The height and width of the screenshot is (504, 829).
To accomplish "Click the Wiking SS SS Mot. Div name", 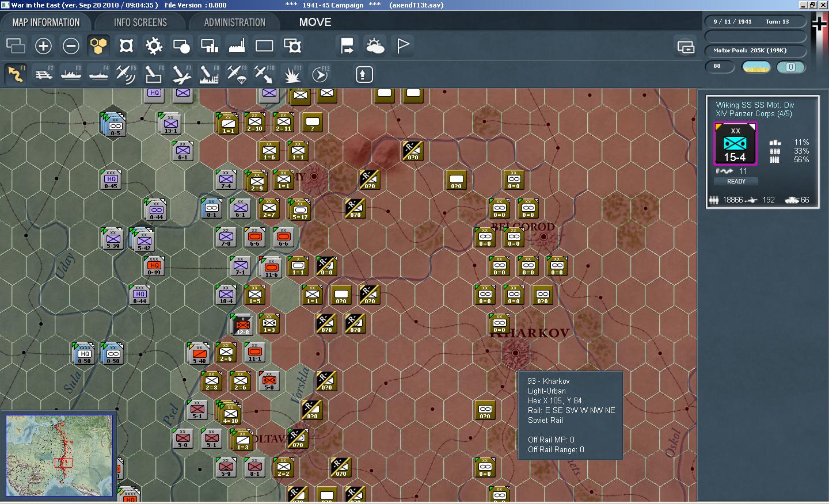I will tap(755, 105).
